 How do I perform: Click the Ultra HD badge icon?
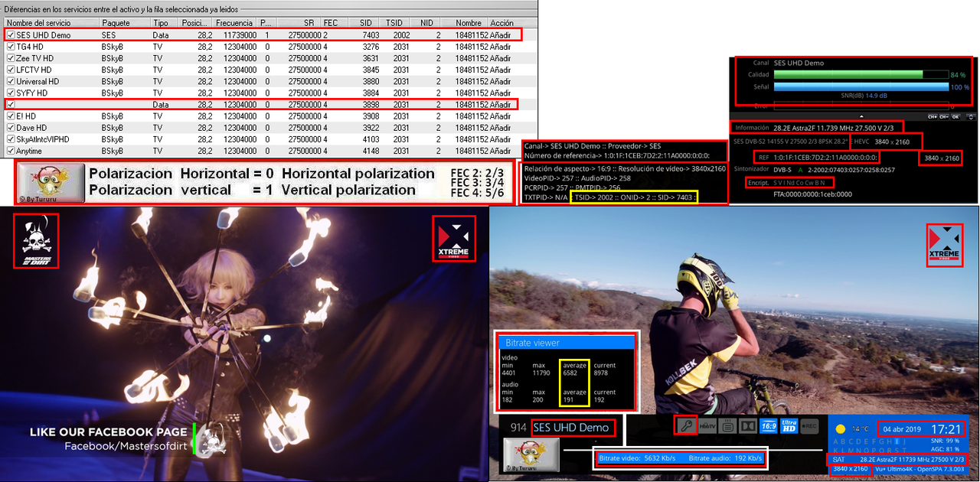tap(789, 425)
